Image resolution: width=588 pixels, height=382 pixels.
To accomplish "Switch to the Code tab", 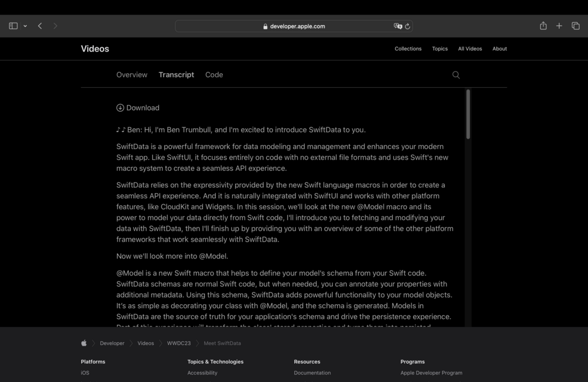I will pos(214,75).
